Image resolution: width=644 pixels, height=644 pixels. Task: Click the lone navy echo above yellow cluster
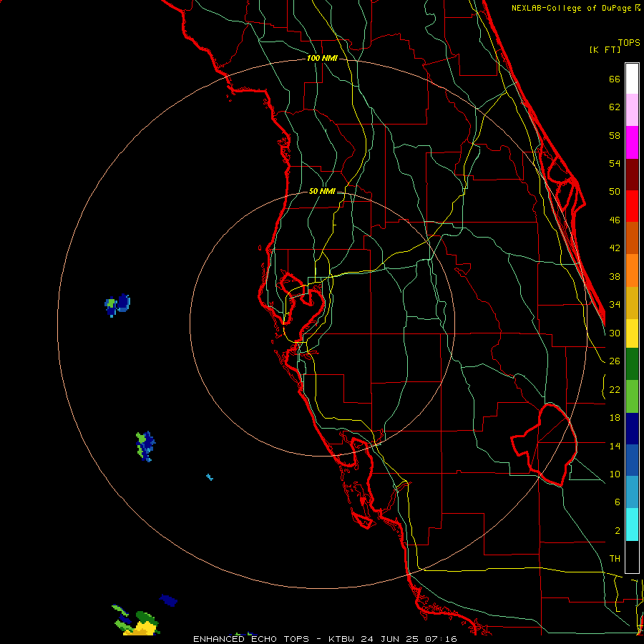pyautogui.click(x=168, y=600)
